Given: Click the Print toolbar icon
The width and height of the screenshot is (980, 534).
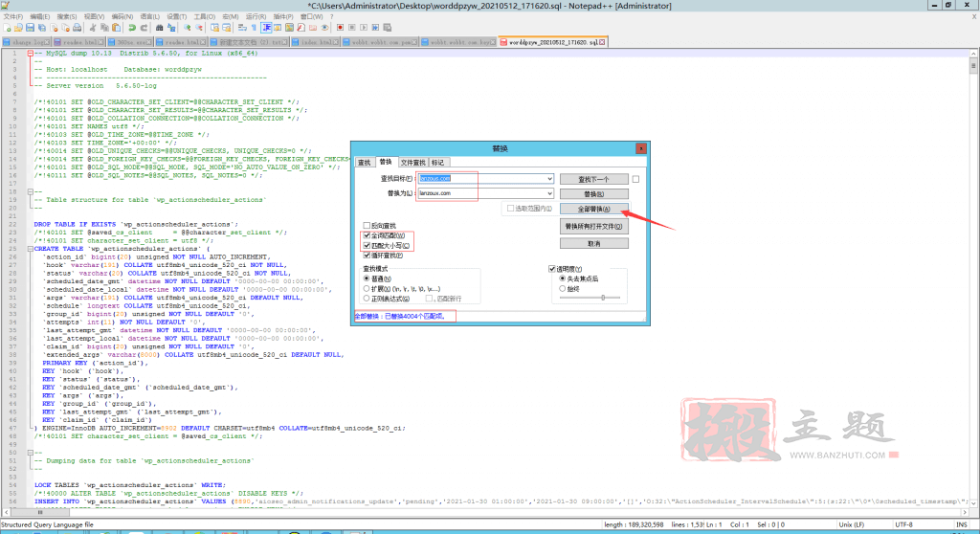Looking at the screenshot, I should pyautogui.click(x=77, y=28).
